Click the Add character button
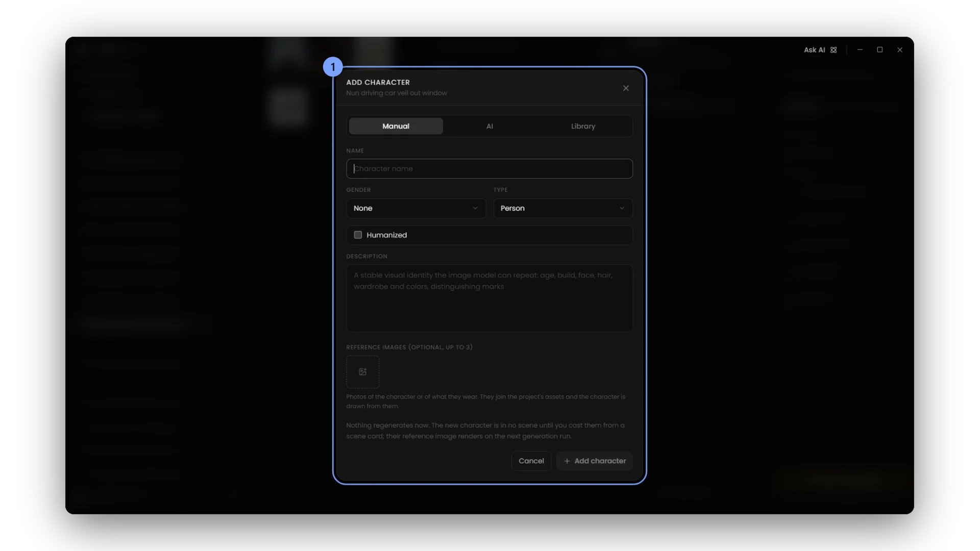This screenshot has height=551, width=980. [595, 461]
